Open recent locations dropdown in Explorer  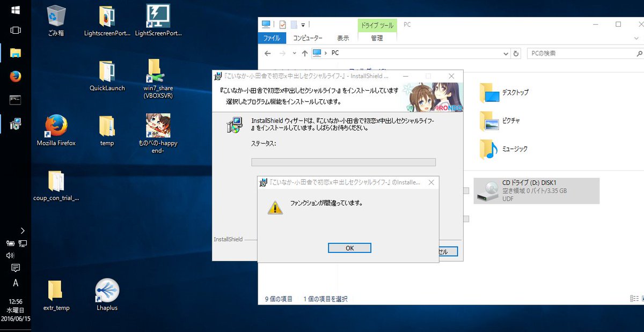click(x=294, y=54)
